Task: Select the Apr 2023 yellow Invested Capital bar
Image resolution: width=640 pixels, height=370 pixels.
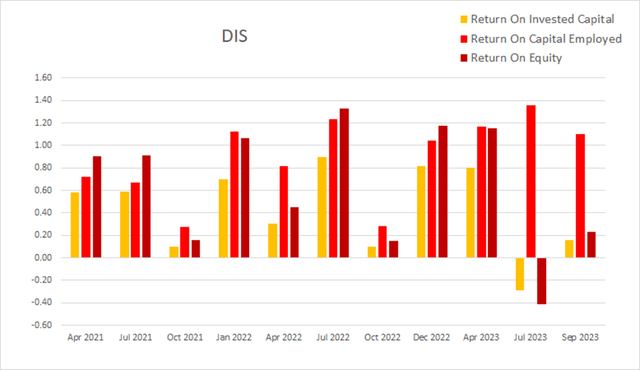Action: pyautogui.click(x=471, y=213)
